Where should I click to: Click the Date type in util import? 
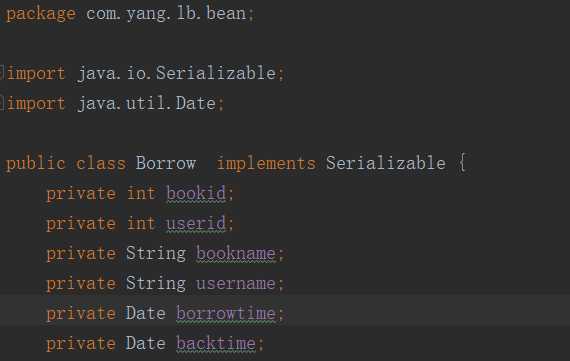click(x=196, y=103)
